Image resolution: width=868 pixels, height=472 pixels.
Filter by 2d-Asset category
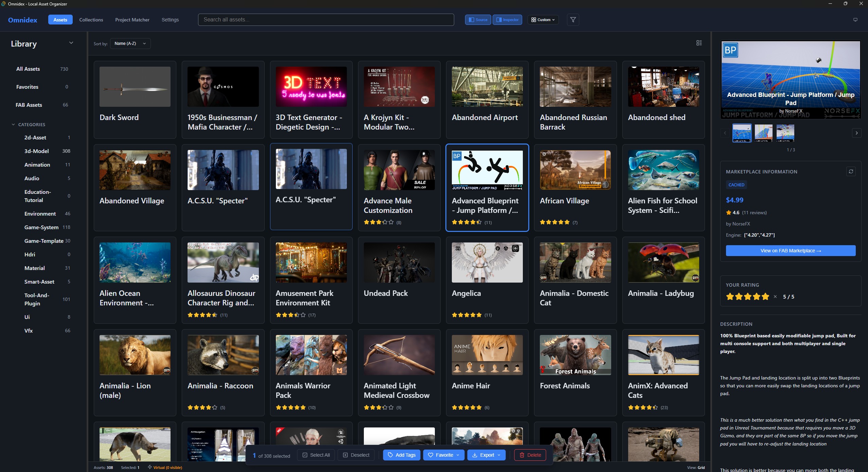pyautogui.click(x=47, y=137)
